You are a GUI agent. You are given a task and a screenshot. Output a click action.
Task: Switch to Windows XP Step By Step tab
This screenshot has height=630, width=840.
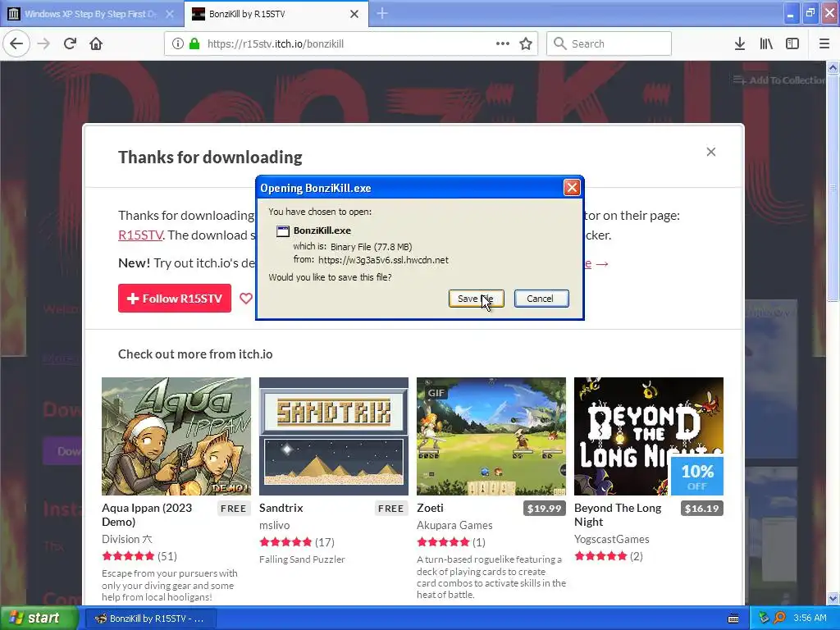[x=90, y=14]
